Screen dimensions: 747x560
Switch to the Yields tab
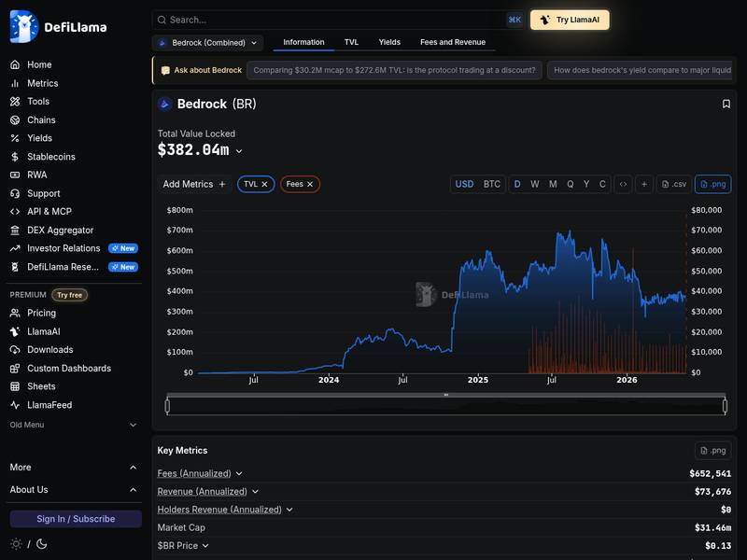pos(389,42)
